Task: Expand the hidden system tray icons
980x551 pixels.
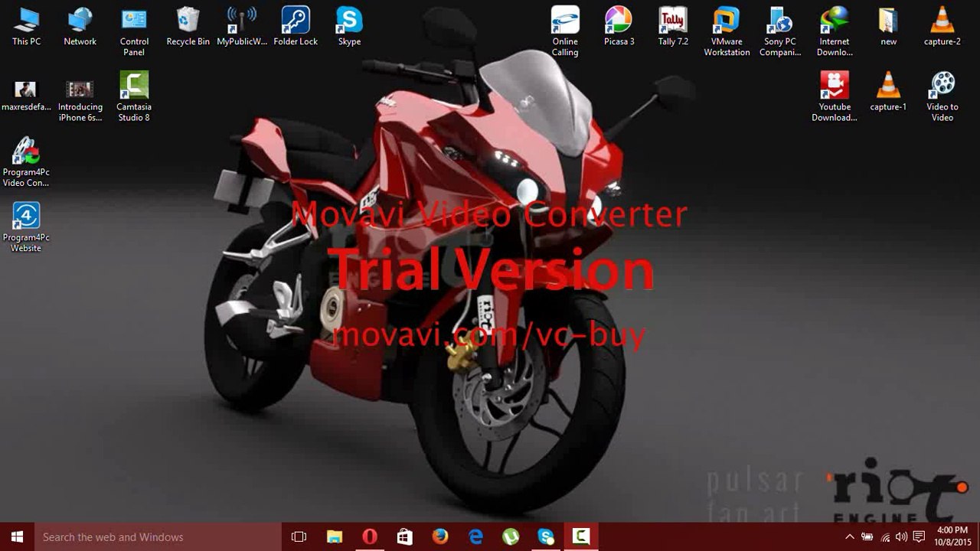Action: click(850, 537)
